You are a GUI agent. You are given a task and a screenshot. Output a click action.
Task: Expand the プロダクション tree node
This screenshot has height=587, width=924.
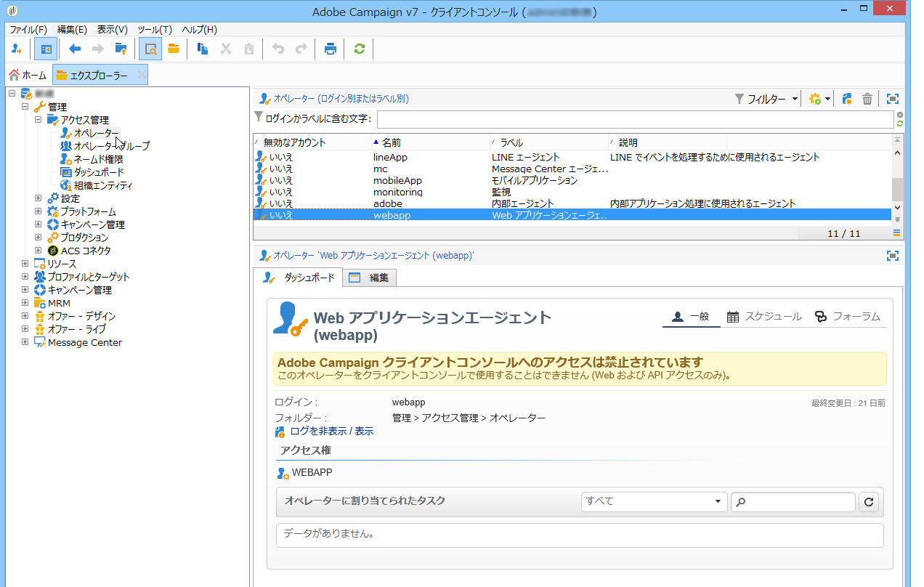(38, 238)
